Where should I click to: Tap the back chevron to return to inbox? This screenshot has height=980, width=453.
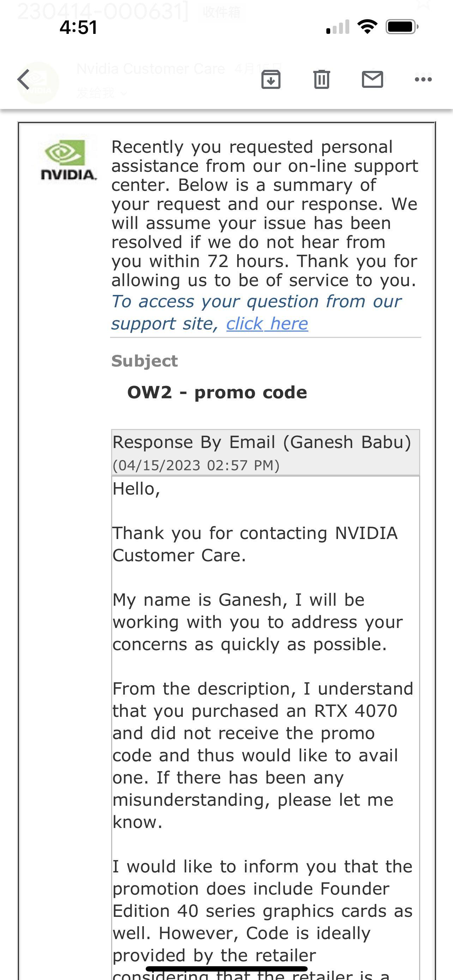click(x=24, y=79)
